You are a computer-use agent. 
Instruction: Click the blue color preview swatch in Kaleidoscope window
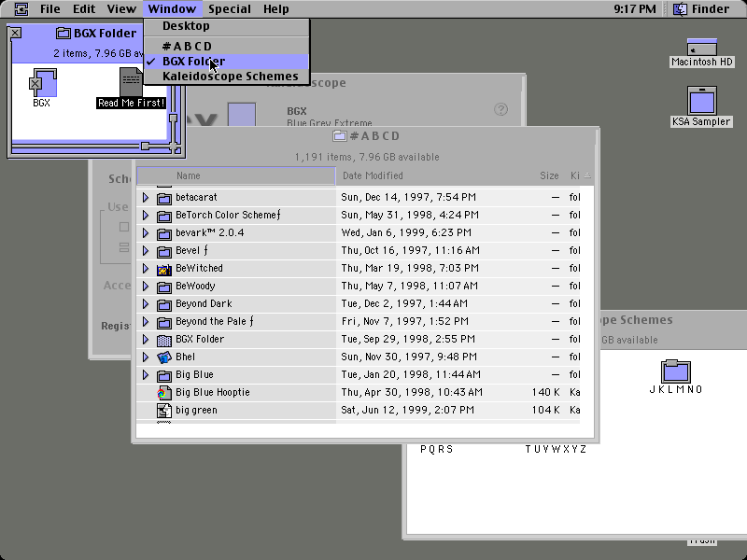[x=242, y=115]
